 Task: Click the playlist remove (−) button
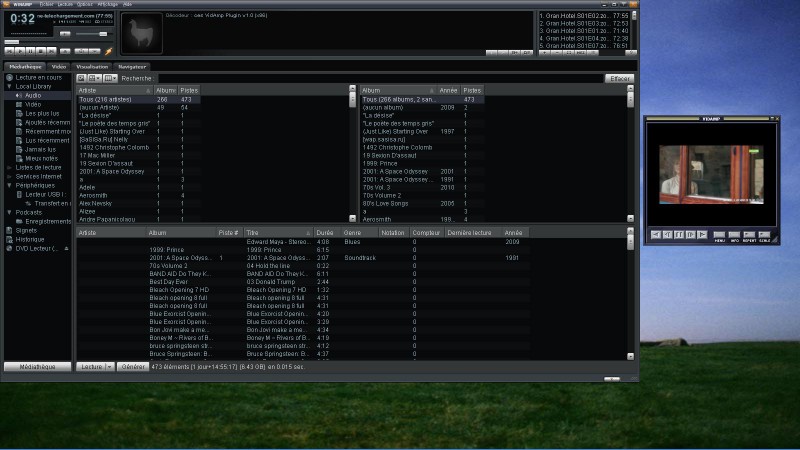coord(557,53)
